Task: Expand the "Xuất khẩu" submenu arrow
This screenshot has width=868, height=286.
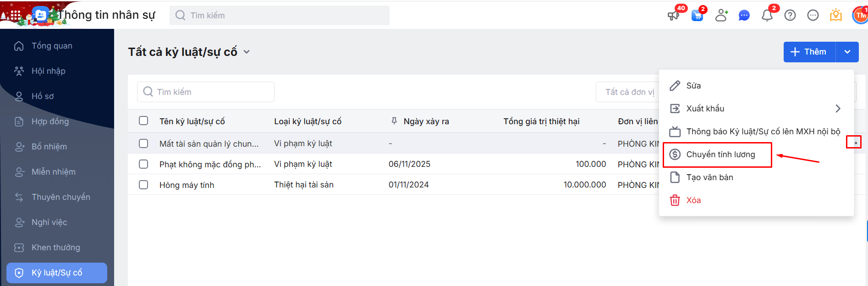Action: coord(838,109)
